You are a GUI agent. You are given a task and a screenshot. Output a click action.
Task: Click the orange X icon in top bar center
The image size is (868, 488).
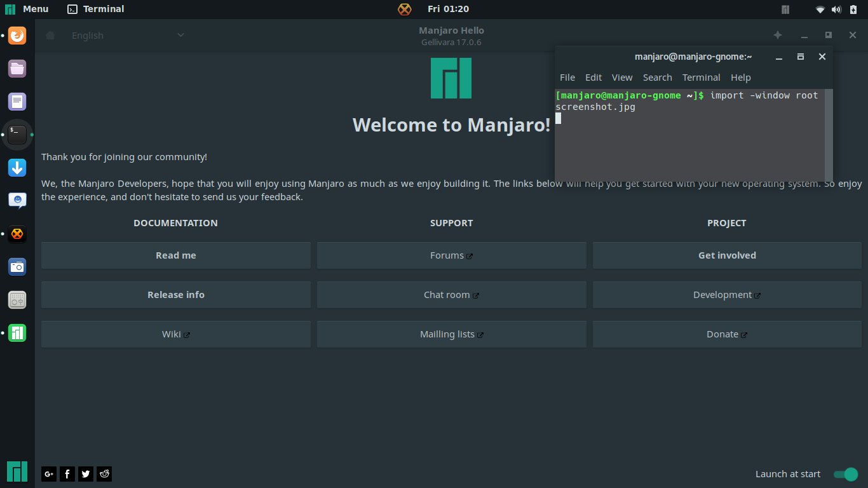(x=404, y=9)
